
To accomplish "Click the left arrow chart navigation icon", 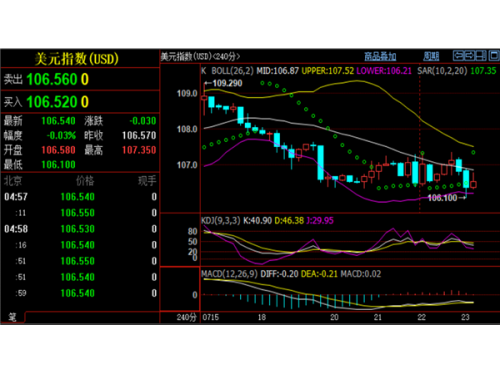I will click(x=458, y=56).
